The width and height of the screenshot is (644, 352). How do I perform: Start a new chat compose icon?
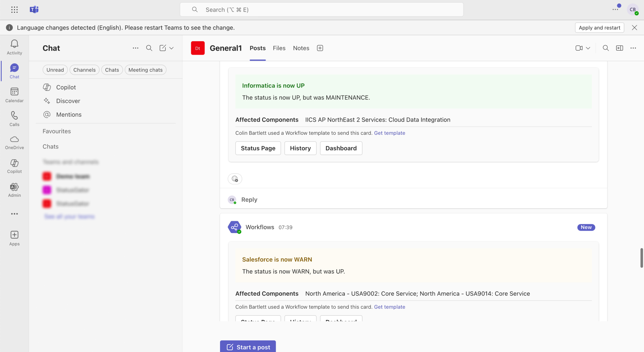pos(163,48)
